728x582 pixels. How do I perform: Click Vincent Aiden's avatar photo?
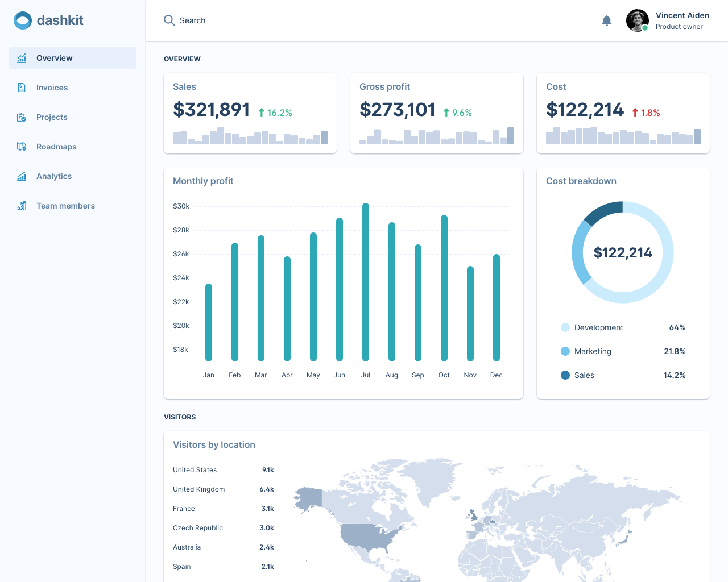pyautogui.click(x=638, y=20)
